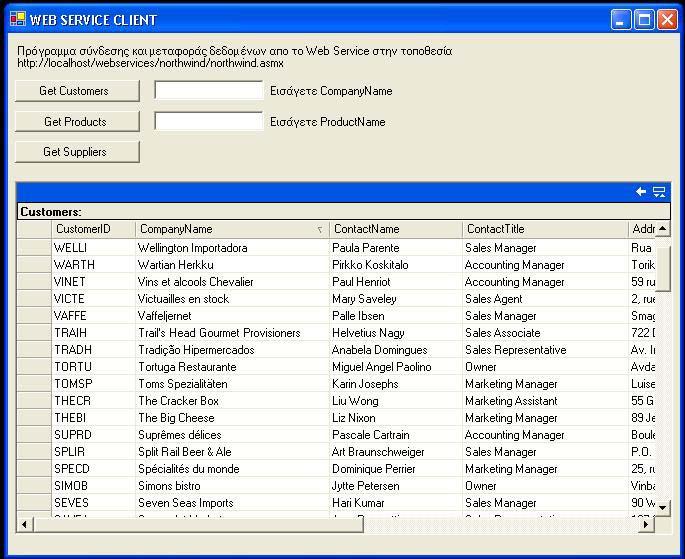Open the app icon system menu
Image resolution: width=685 pixels, height=559 pixels.
pos(18,19)
